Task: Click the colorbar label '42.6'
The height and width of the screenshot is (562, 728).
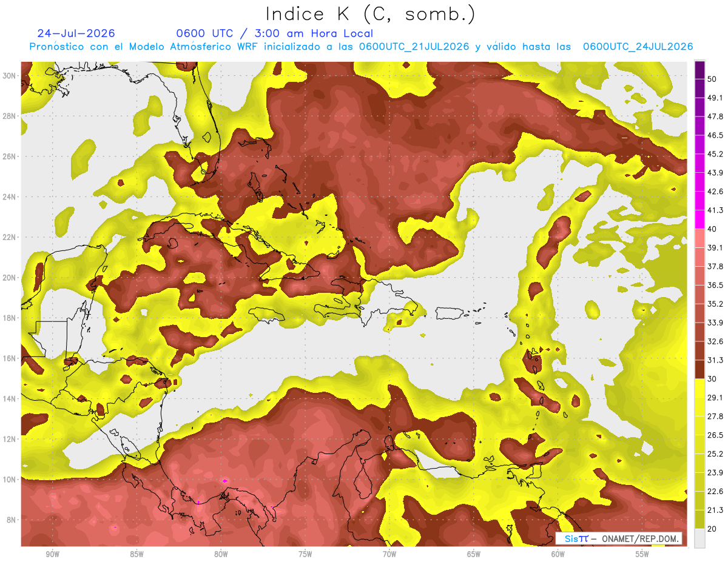Action: pos(715,192)
